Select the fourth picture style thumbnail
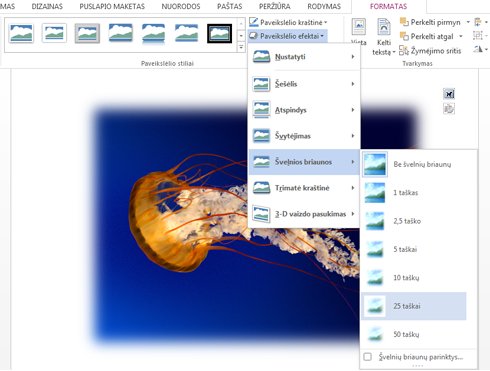This screenshot has width=490, height=371. 120,33
